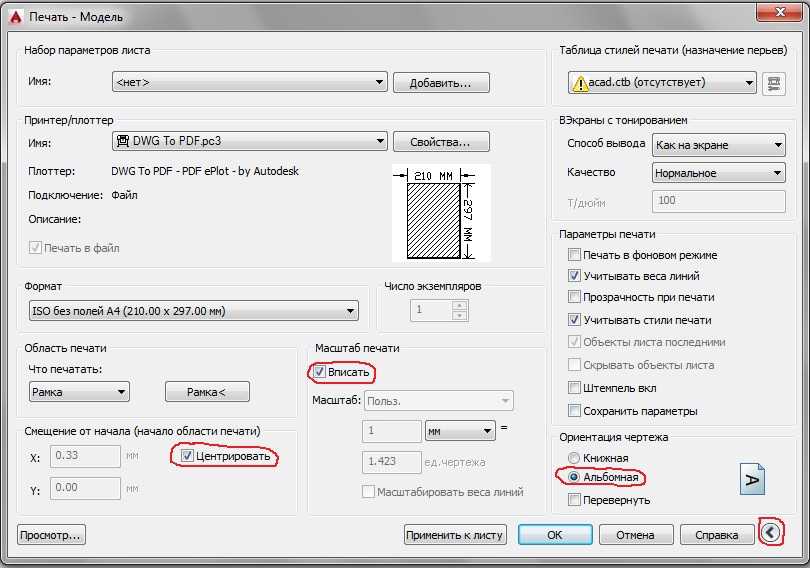Screen dimensions: 810x568
Task: Click the scale value field 1
Action: coord(392,431)
